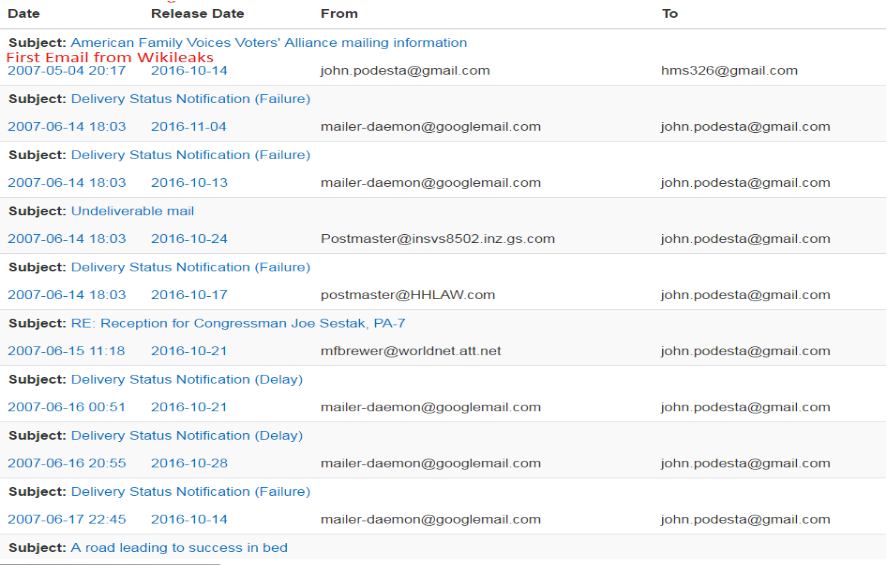The height and width of the screenshot is (578, 889).
Task: Open A road leading to success in bed email
Action: coord(179,548)
